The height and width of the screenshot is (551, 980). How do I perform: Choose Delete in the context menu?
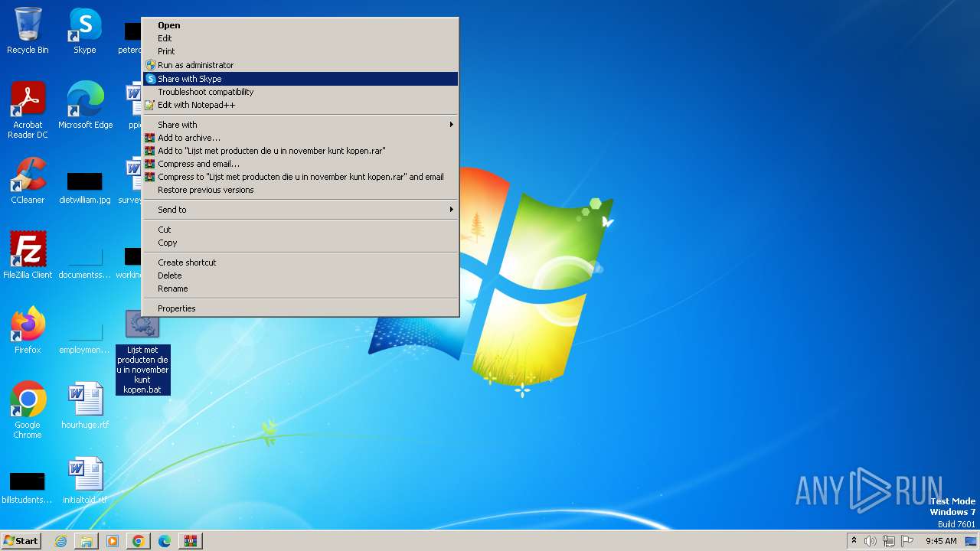point(300,275)
